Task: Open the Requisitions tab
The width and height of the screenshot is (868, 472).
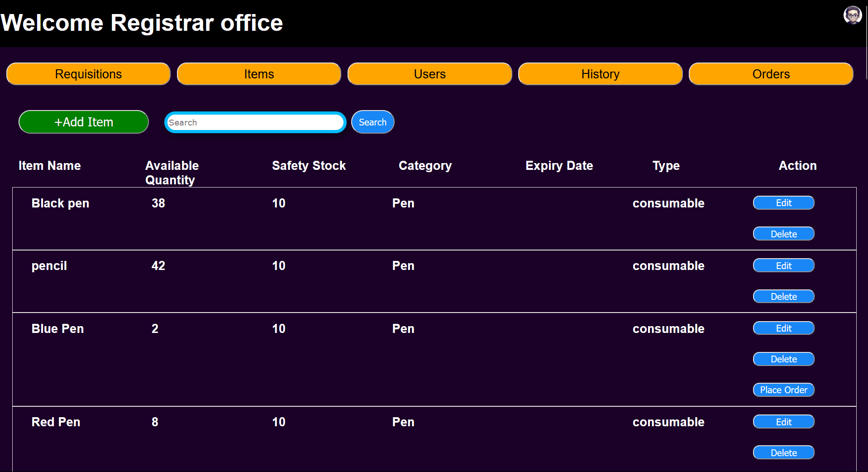Action: click(88, 74)
